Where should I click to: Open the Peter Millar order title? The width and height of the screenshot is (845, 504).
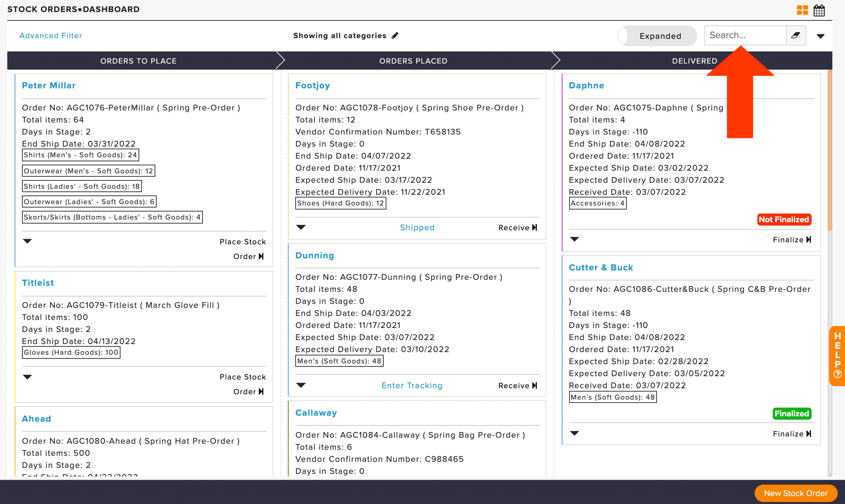(49, 86)
